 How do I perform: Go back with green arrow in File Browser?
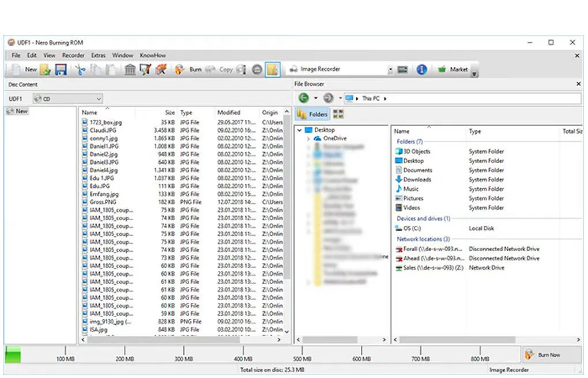[x=304, y=99]
